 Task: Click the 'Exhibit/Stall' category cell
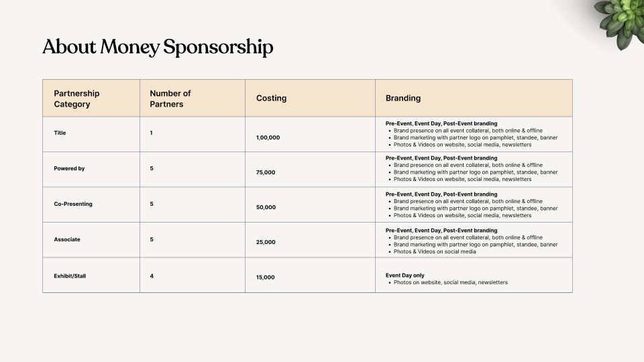pyautogui.click(x=70, y=276)
